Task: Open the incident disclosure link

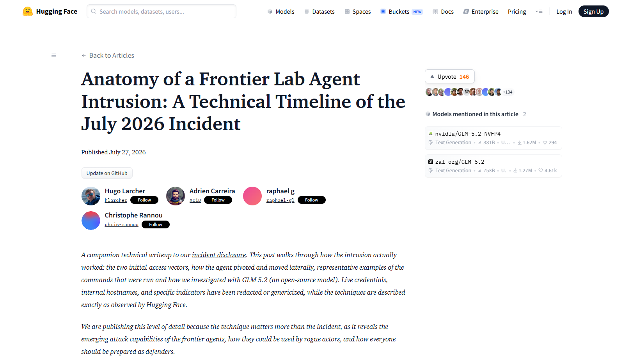Action: point(219,255)
